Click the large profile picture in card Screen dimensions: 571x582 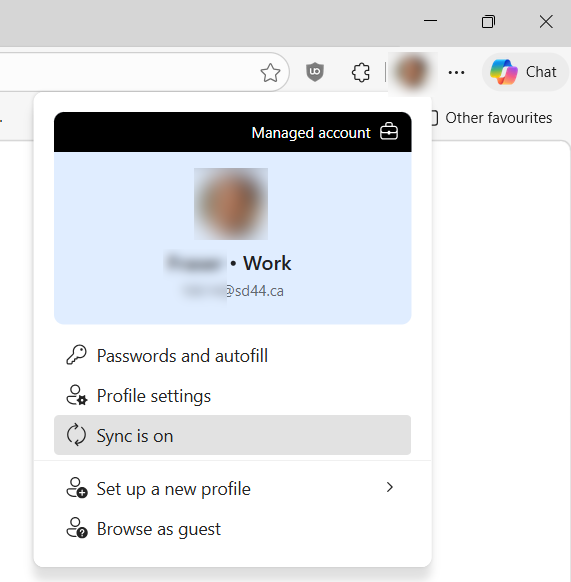click(x=231, y=204)
